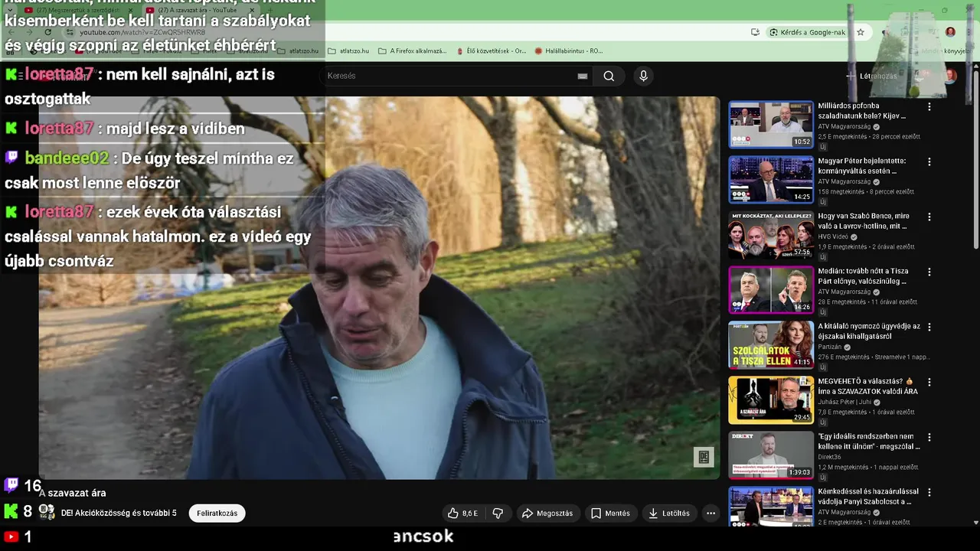Click Kérdés a Google-nak button
Image resolution: width=980 pixels, height=551 pixels.
pos(808,32)
